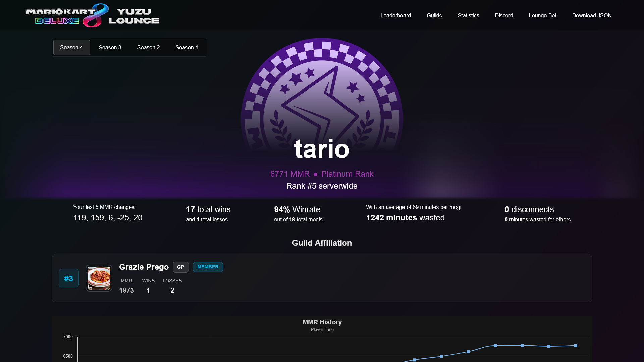
Task: Click the 0 disconnects stat
Action: coord(529,209)
